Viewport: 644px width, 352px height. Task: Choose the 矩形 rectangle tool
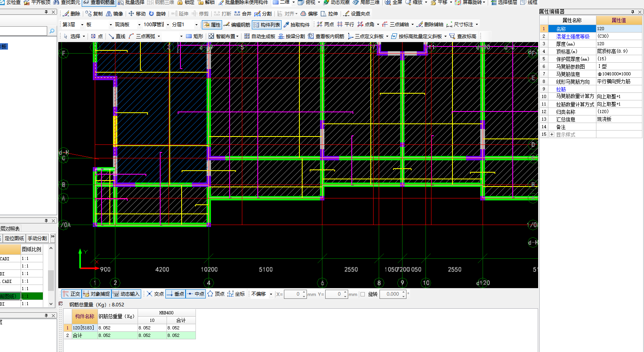pos(194,36)
